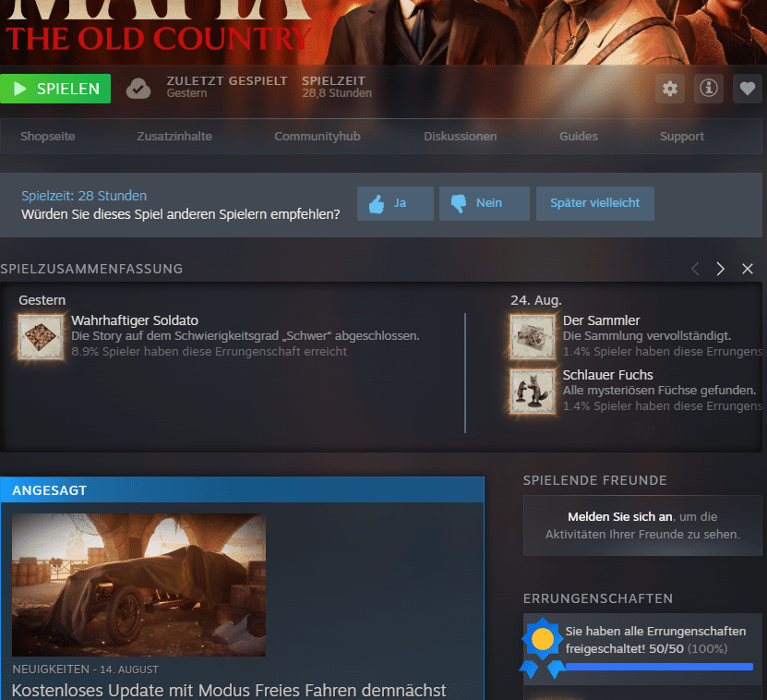Click the Gestern date in summary
767x700 pixels.
pyautogui.click(x=42, y=300)
